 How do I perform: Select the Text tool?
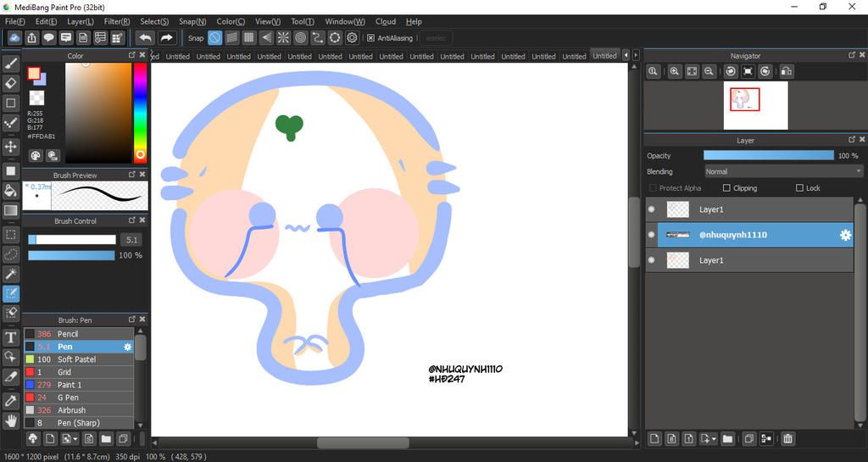tap(10, 337)
